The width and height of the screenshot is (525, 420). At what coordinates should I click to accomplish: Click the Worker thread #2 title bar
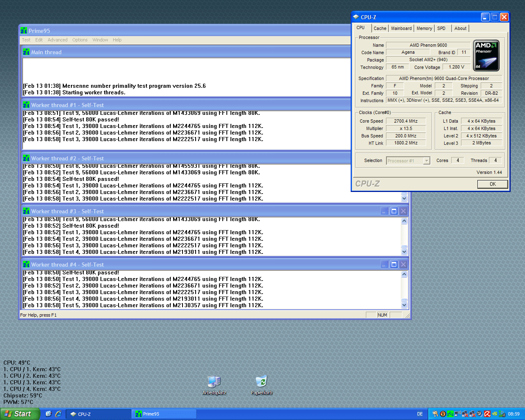[185, 158]
